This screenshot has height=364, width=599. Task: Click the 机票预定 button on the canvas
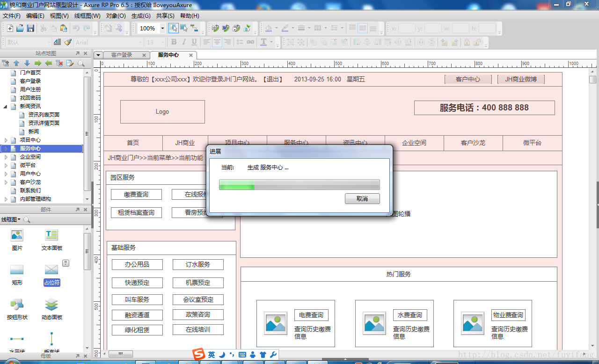[x=198, y=283]
